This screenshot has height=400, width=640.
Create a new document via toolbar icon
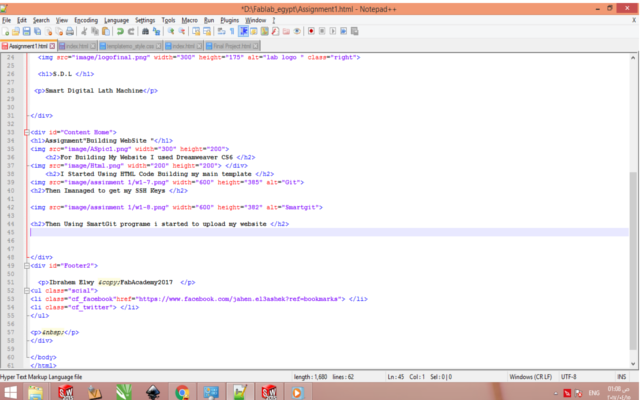5,31
